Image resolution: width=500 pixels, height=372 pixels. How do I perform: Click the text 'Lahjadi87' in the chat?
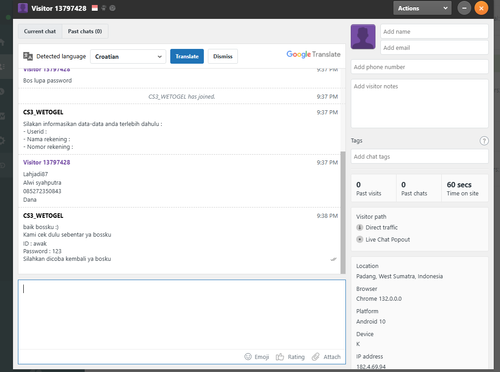pyautogui.click(x=36, y=174)
